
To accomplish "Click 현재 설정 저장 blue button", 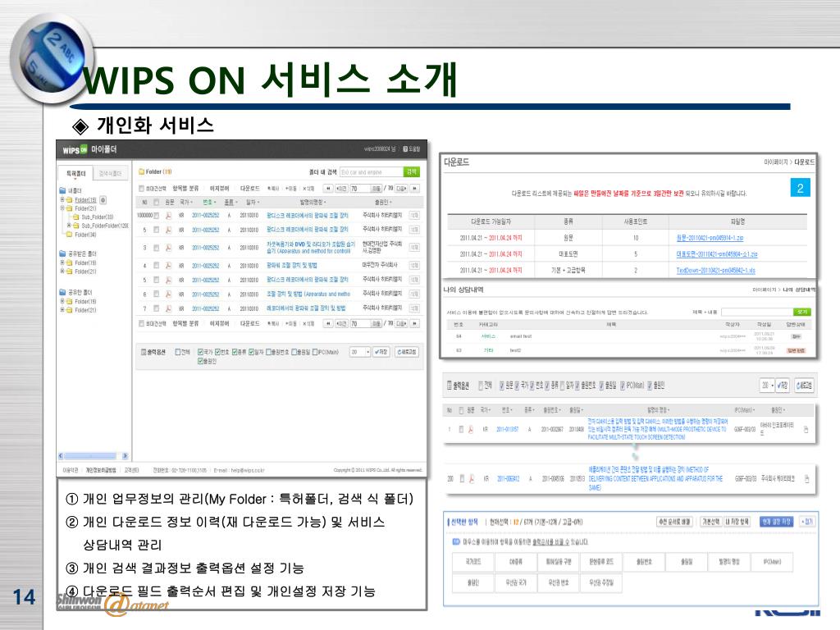I will (776, 521).
